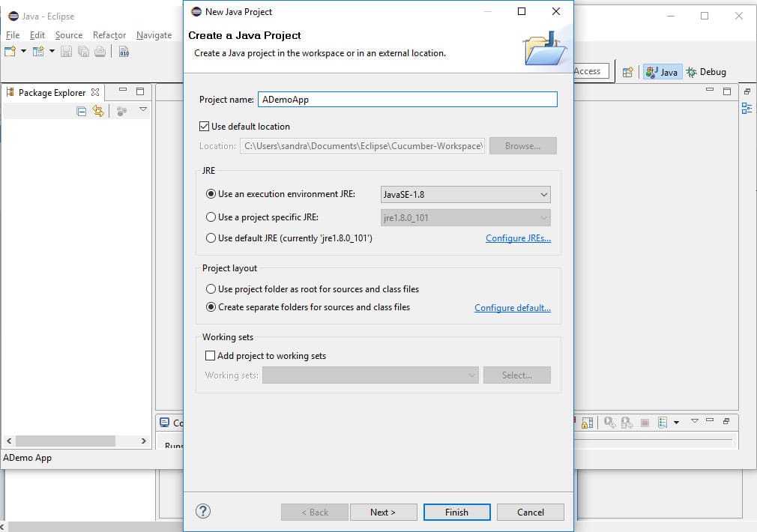Click the Package Explorer scroll right arrow

[x=143, y=441]
